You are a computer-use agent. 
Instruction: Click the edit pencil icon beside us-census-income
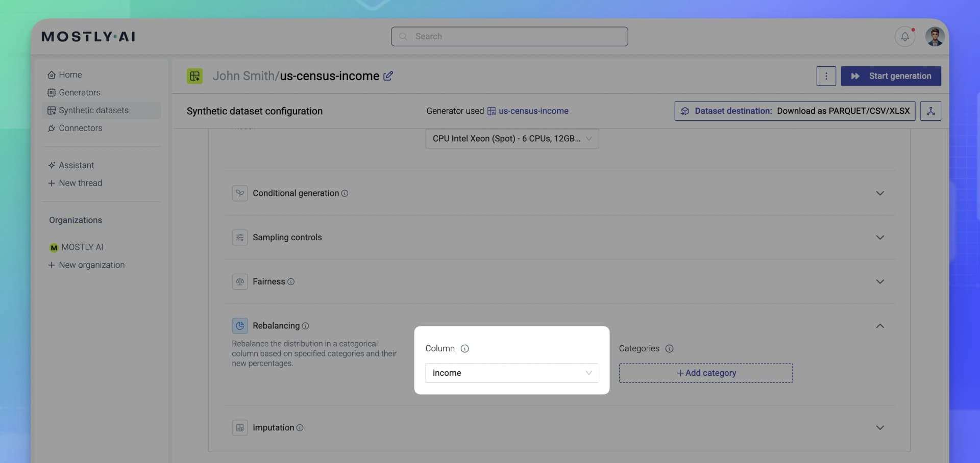[x=388, y=76]
